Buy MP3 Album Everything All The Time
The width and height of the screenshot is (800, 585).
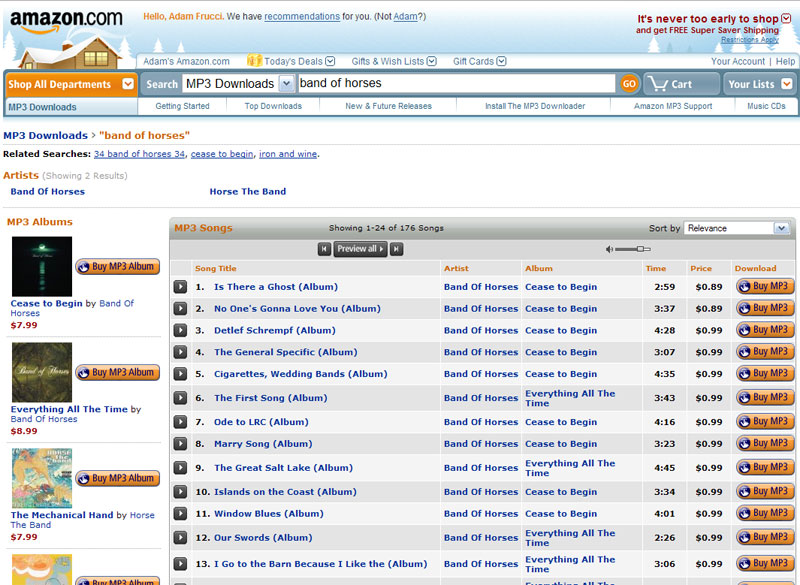pyautogui.click(x=117, y=372)
